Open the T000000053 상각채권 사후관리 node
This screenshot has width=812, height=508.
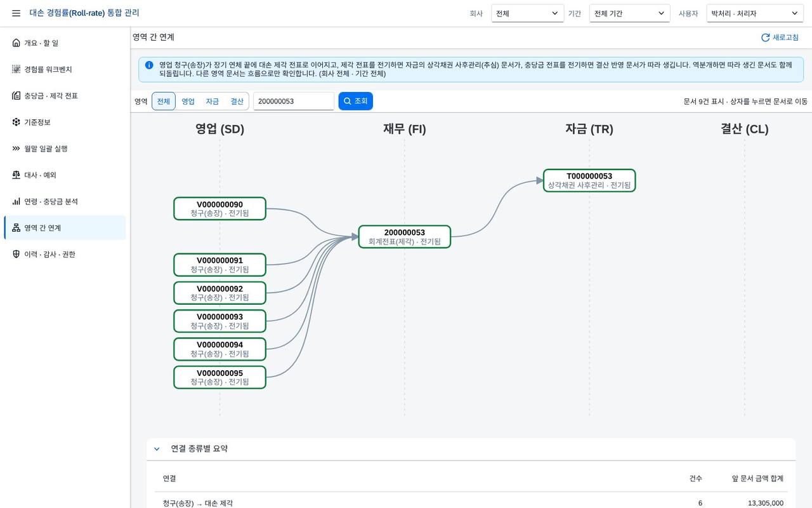(x=589, y=180)
